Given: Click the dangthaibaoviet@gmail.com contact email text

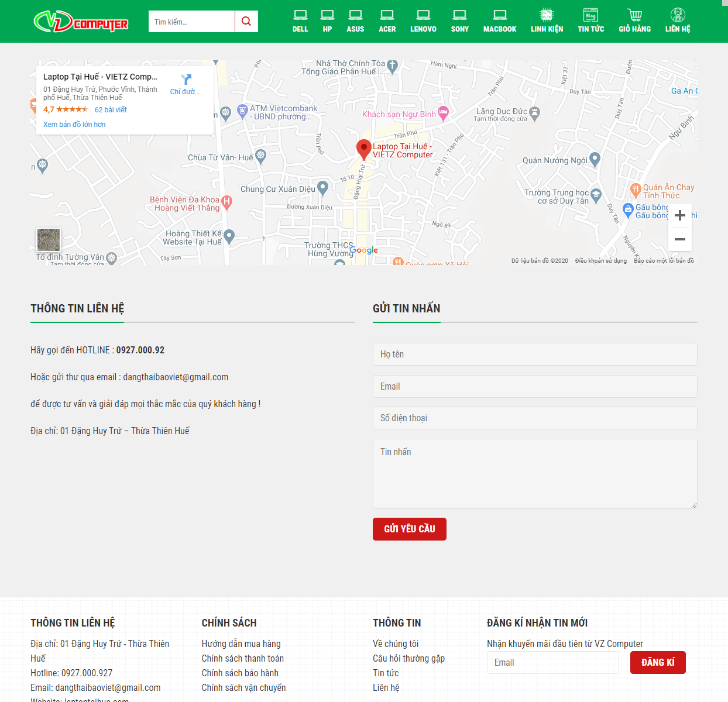Looking at the screenshot, I should [176, 377].
